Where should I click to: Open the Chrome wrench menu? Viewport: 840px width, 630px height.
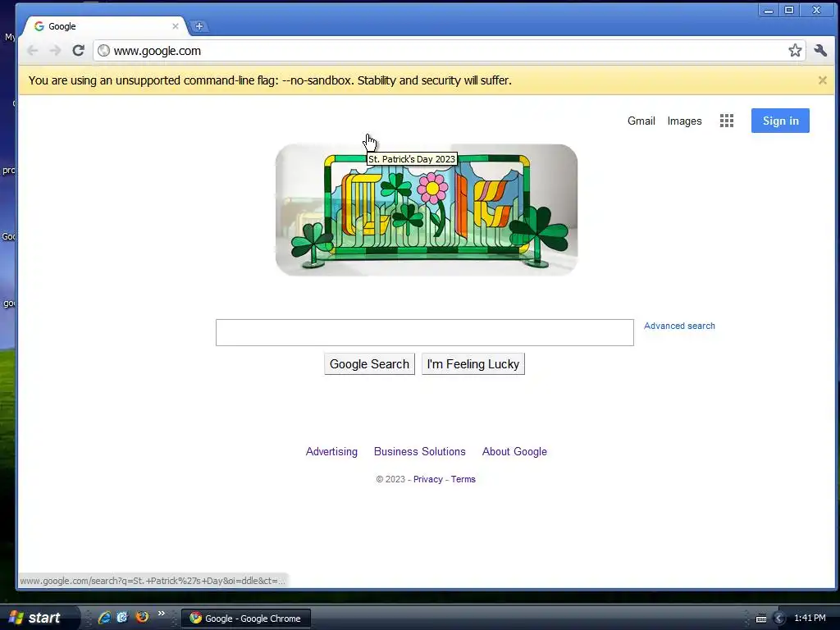tap(820, 50)
